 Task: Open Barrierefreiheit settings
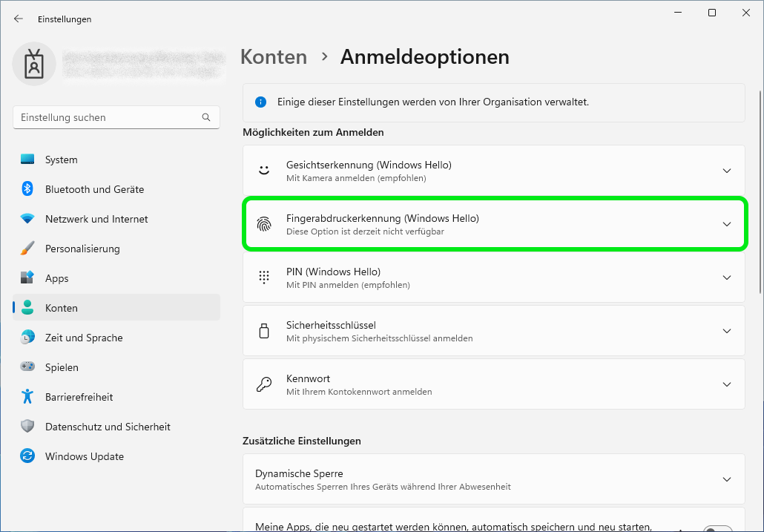[79, 397]
